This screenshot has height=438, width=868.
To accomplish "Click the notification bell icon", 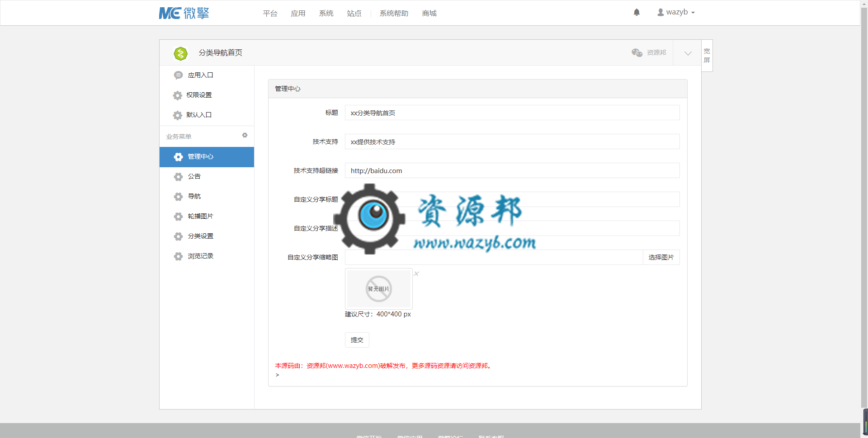I will click(x=637, y=12).
